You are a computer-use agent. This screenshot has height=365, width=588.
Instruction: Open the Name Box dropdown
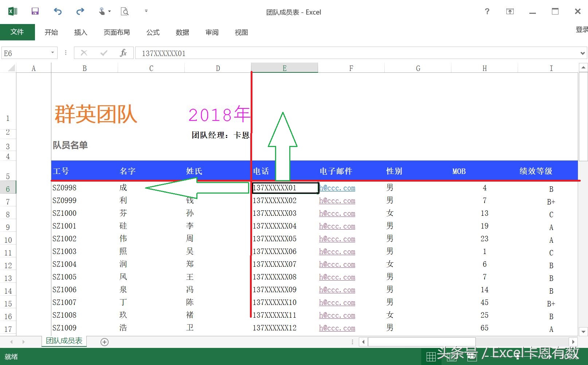pyautogui.click(x=52, y=53)
